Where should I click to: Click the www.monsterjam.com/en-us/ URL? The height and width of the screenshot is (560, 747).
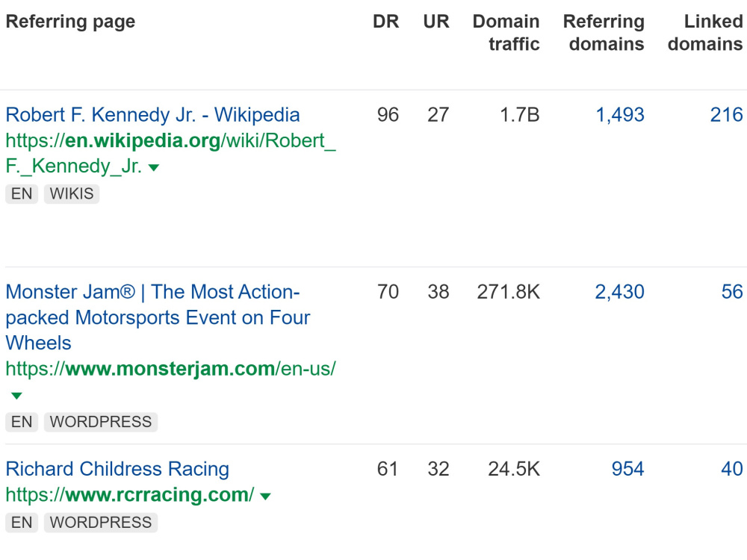(x=170, y=369)
